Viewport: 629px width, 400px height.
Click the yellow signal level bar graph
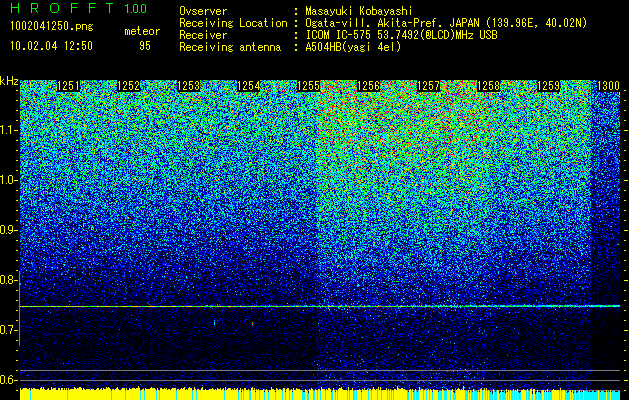point(320,394)
